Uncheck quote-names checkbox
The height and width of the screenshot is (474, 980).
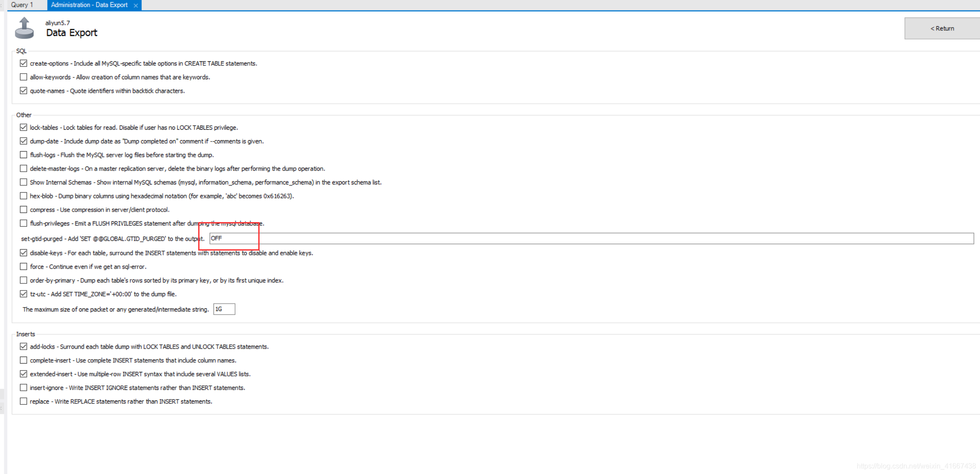(x=24, y=91)
